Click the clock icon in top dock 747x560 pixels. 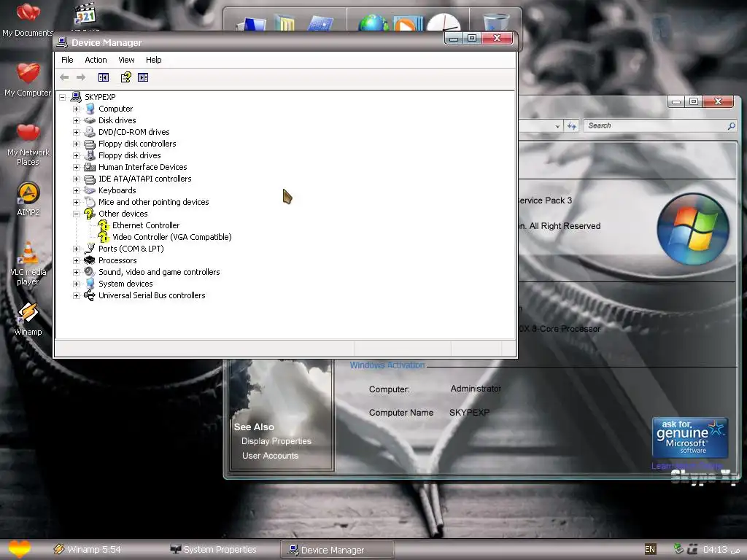tap(444, 22)
